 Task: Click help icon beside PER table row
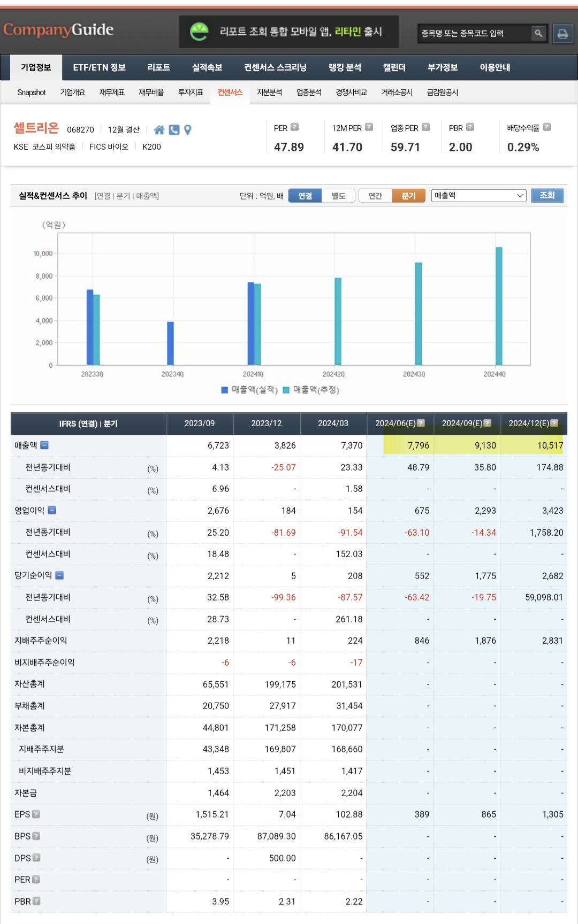click(36, 880)
